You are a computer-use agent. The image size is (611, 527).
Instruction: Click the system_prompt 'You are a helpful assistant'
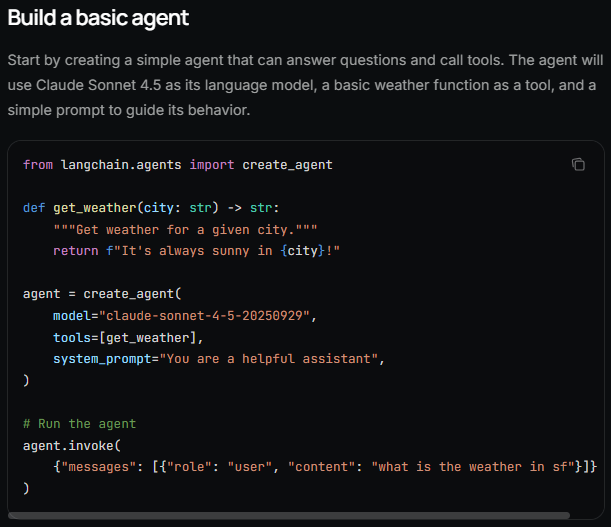269,359
